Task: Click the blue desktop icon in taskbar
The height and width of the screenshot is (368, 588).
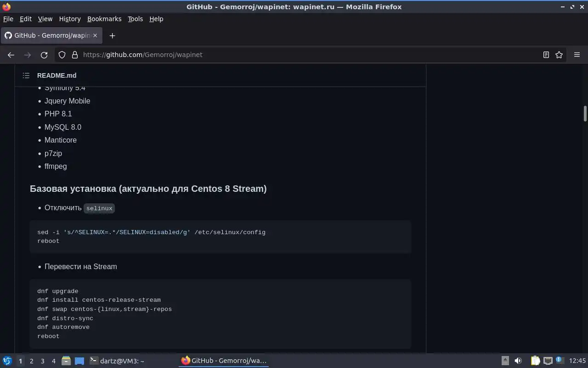Action: coord(79,361)
